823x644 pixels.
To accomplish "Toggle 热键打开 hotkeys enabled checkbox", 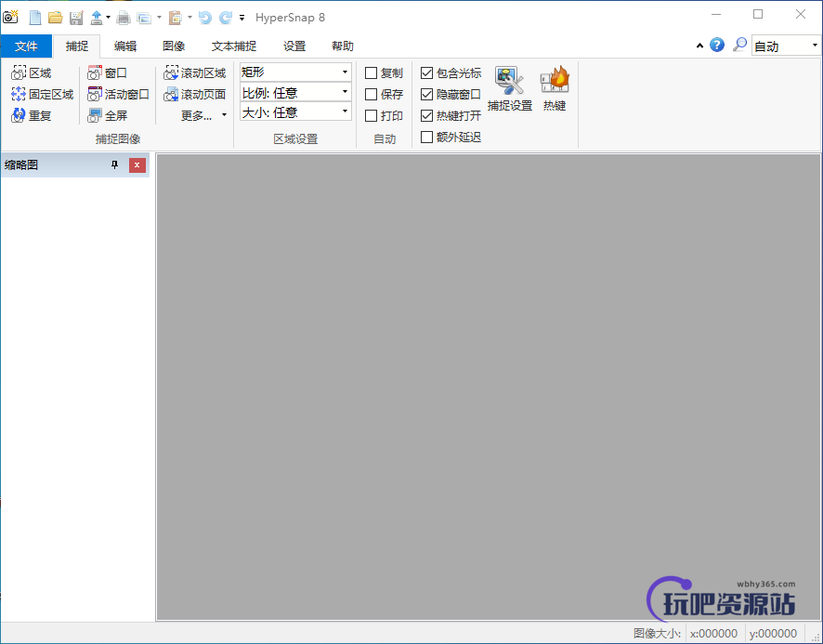I will pos(426,115).
